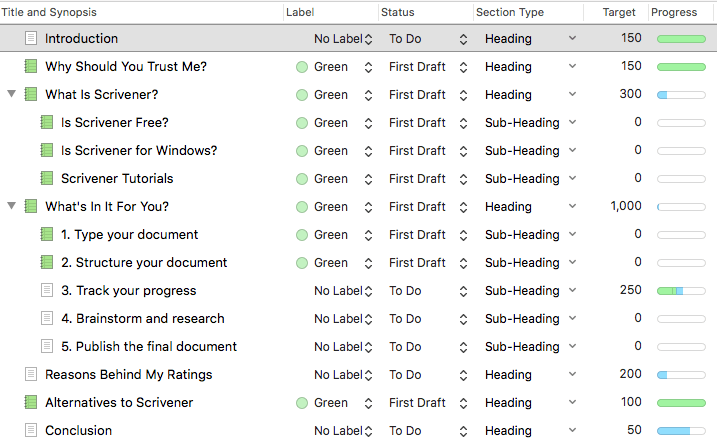The height and width of the screenshot is (448, 717).
Task: Click the progress bar for 3. Track your progress
Action: 681,291
